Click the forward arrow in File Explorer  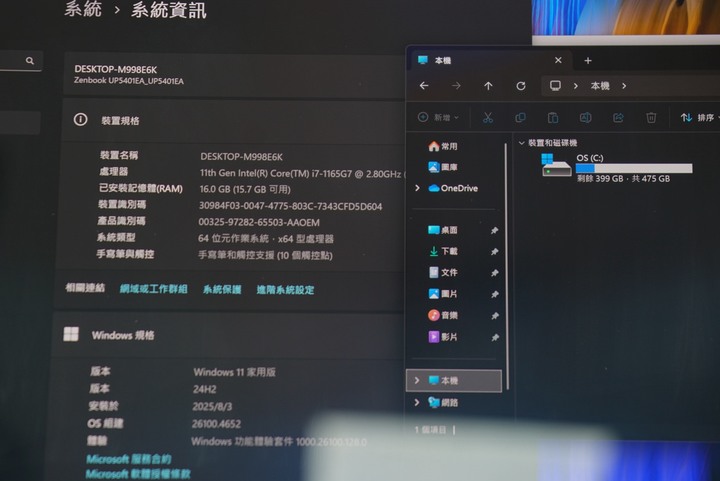click(456, 86)
